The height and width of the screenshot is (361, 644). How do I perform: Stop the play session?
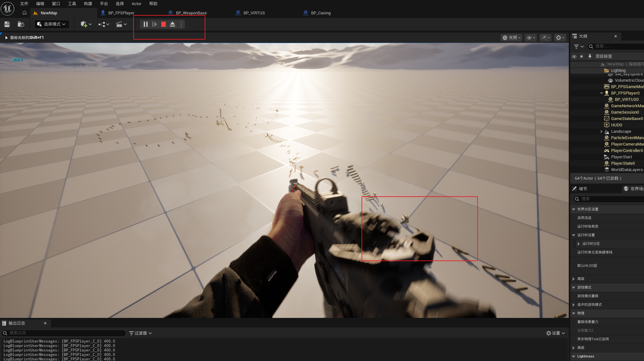(164, 24)
